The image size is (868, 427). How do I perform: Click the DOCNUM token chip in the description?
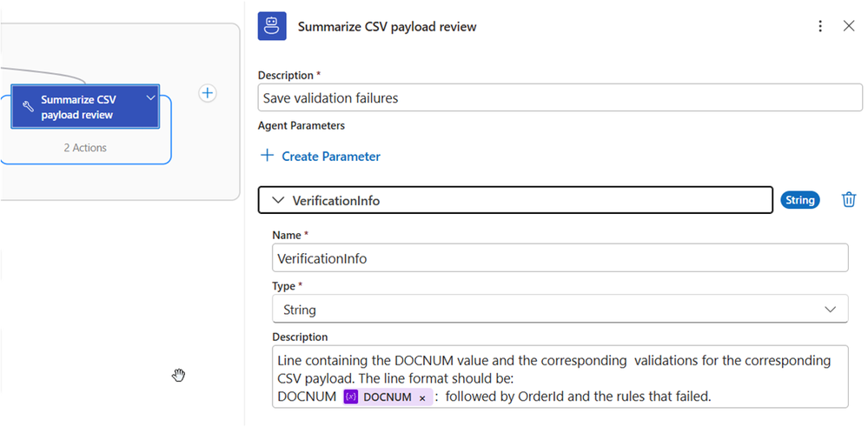point(388,397)
